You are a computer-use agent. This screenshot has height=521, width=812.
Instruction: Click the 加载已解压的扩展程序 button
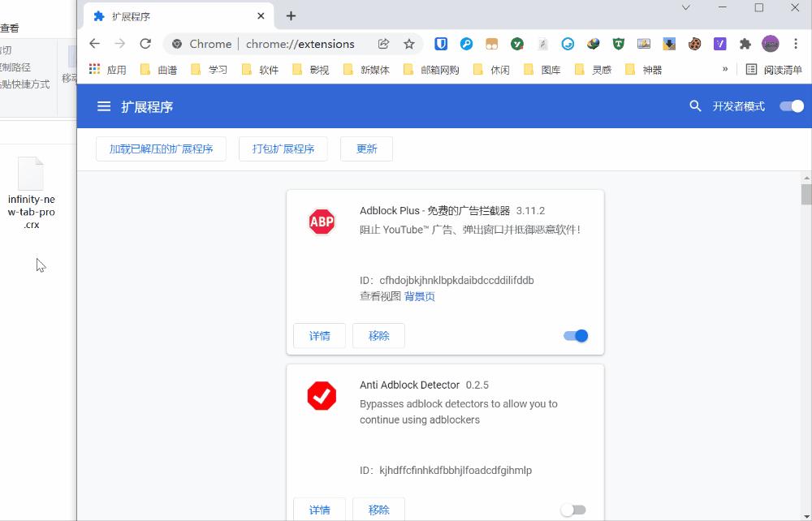click(161, 149)
